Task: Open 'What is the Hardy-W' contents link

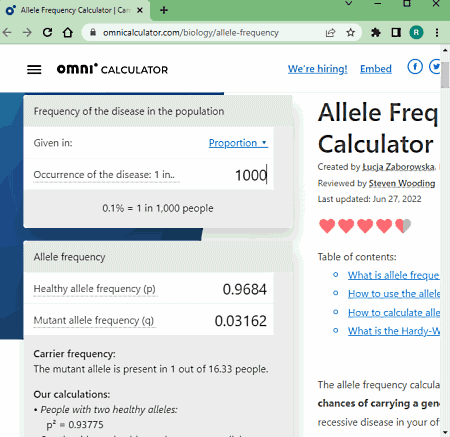Action: pos(394,331)
